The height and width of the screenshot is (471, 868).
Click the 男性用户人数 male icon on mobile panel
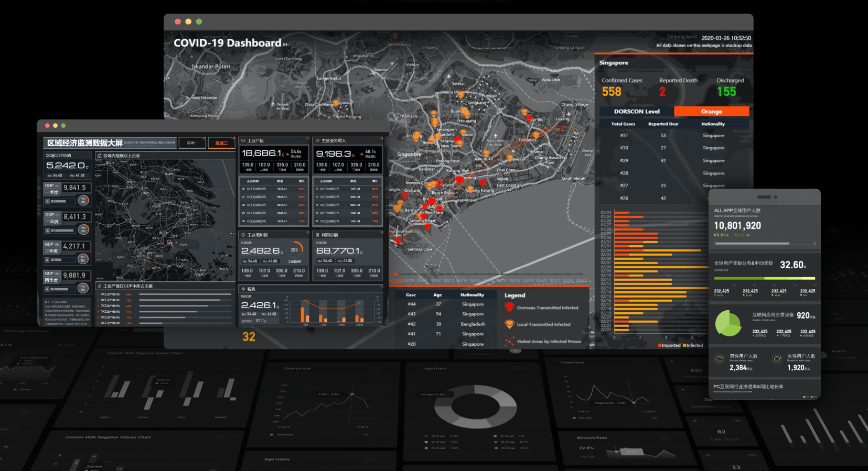click(x=720, y=359)
